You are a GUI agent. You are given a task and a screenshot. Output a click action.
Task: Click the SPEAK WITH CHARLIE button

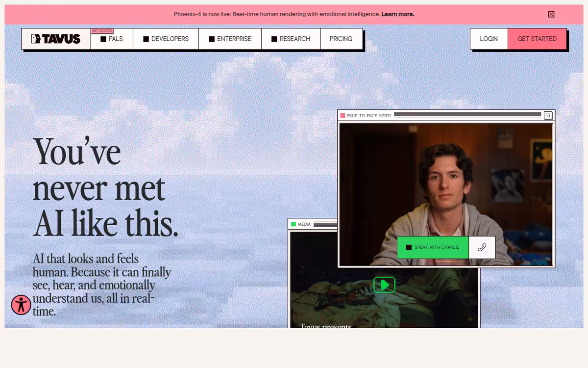[433, 247]
